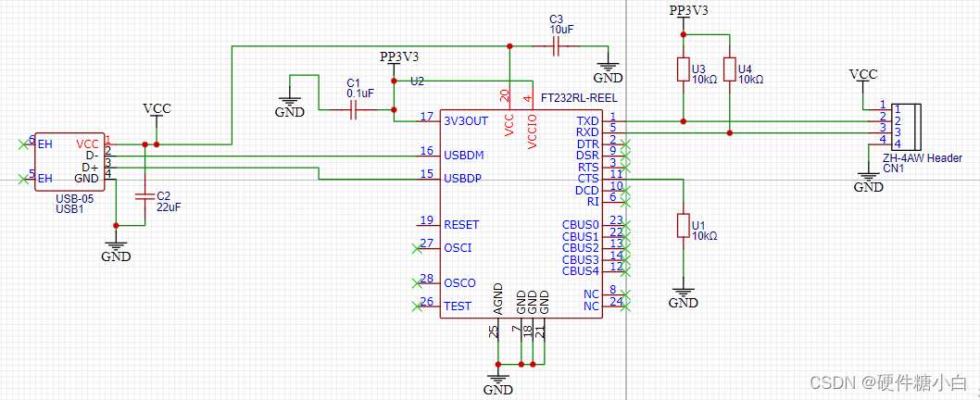Screen dimensions: 980x400
Task: Select the U2 designator text
Action: point(417,81)
